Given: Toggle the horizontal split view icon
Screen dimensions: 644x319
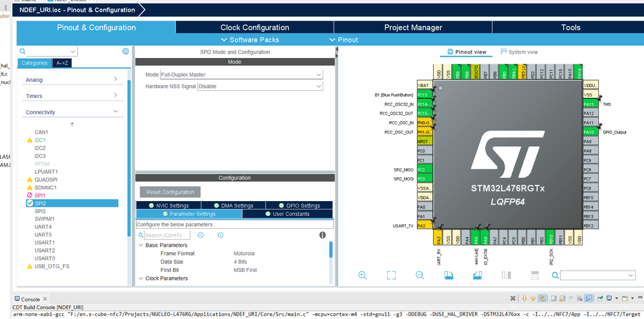Looking at the screenshot, I should click(x=535, y=275).
